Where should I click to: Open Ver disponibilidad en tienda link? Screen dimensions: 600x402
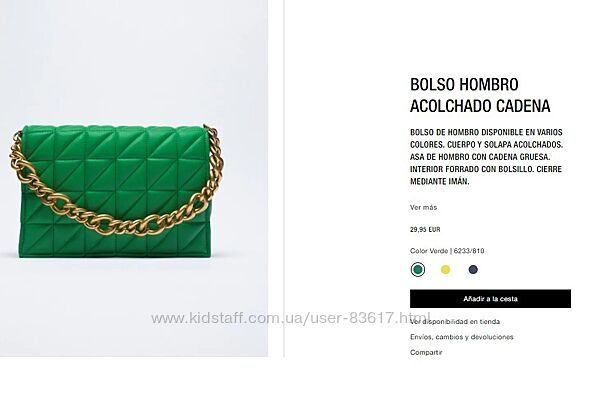[x=455, y=322]
